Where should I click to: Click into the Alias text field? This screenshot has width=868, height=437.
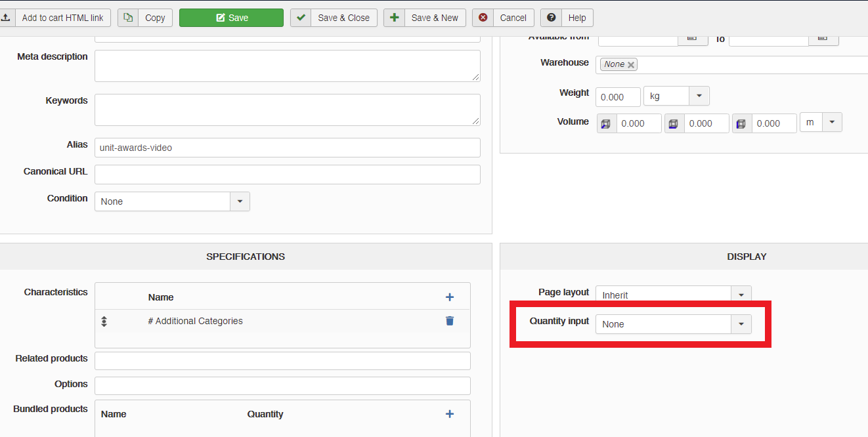tap(287, 148)
